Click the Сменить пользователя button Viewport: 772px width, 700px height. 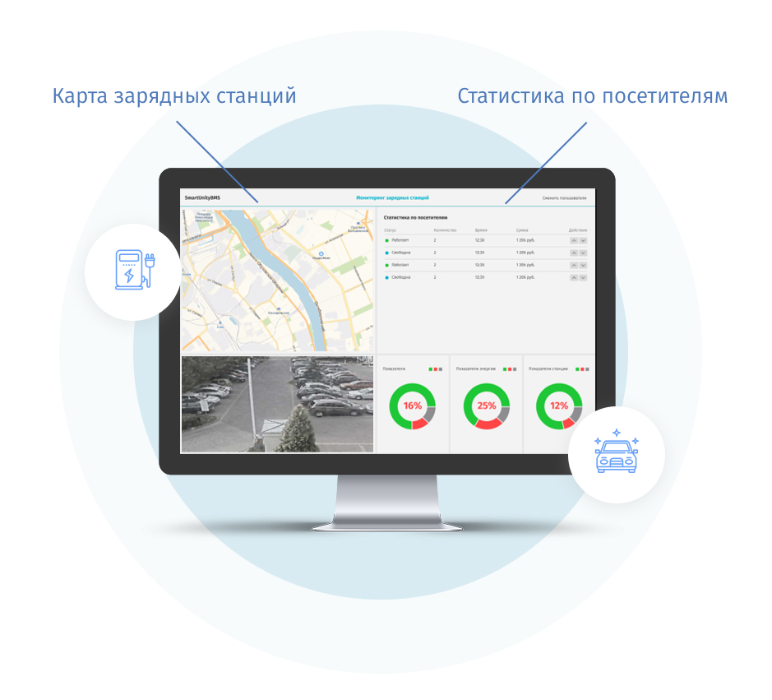click(x=564, y=198)
